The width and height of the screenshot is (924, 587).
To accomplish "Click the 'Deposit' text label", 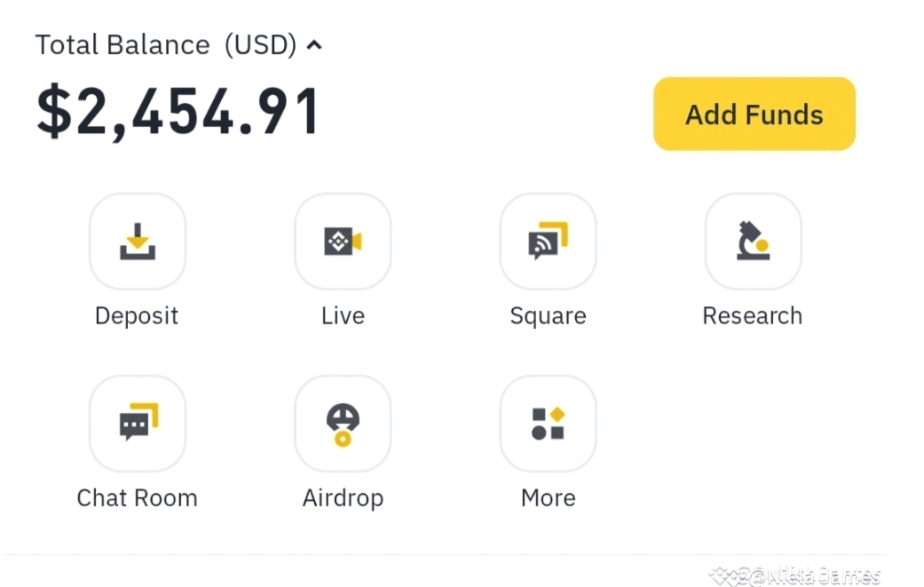I will point(137,316).
